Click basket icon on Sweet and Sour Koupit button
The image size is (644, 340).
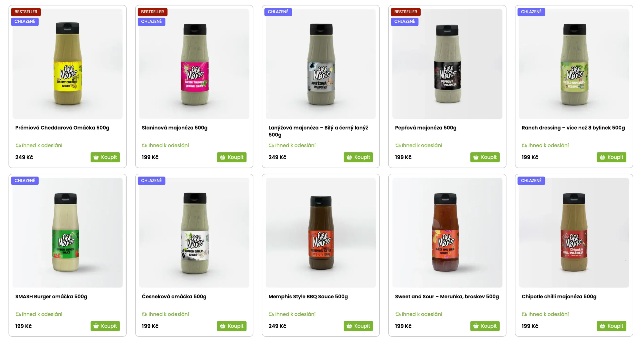[476, 326]
